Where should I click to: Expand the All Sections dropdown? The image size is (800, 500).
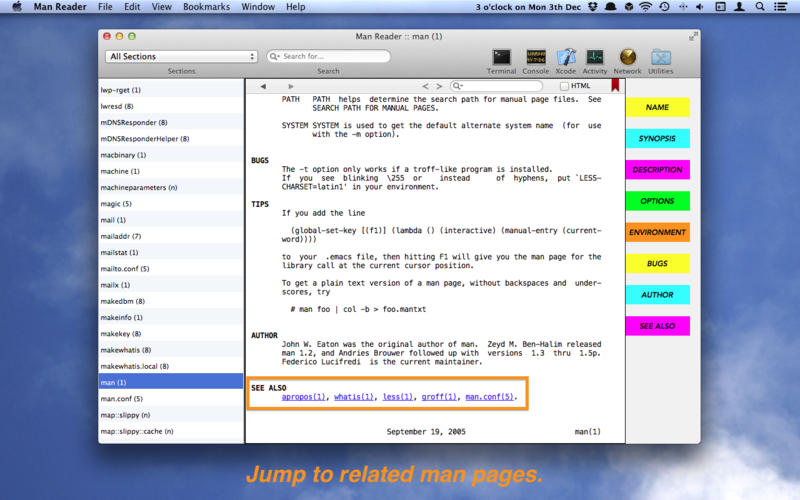(181, 56)
